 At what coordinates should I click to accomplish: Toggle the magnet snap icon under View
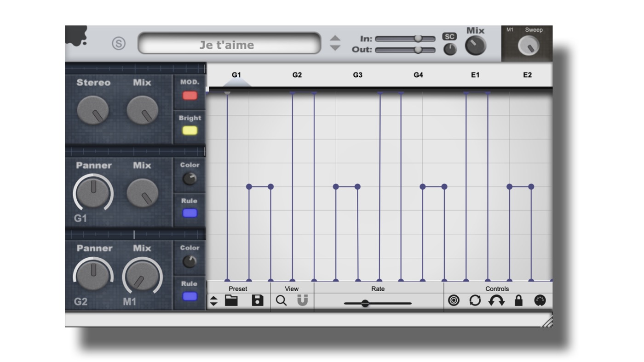[303, 300]
